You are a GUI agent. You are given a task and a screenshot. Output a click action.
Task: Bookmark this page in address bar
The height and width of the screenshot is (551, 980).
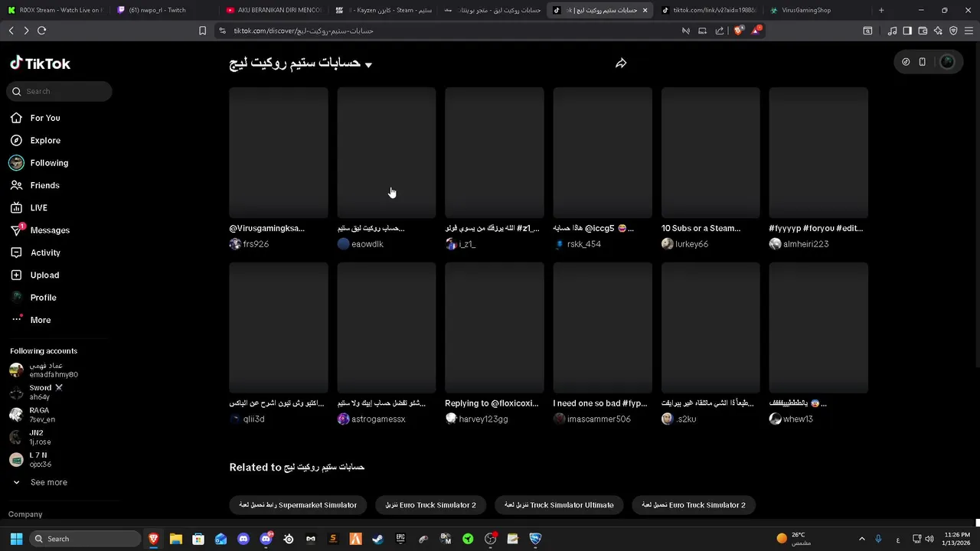(x=202, y=31)
